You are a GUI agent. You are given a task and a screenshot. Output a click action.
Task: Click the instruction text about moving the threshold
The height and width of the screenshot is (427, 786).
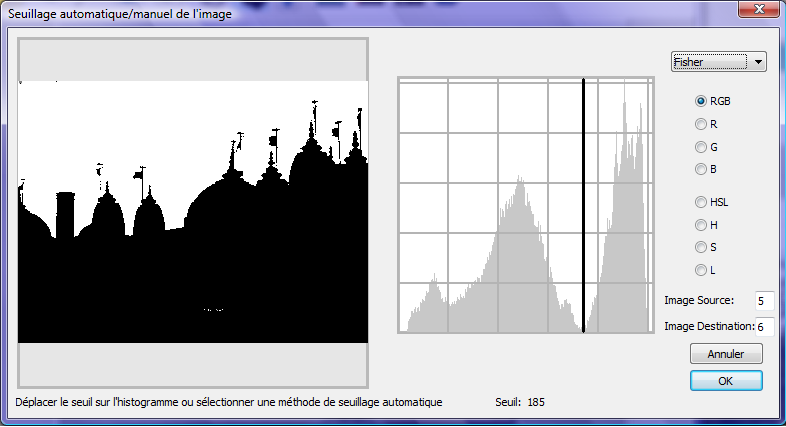point(229,402)
